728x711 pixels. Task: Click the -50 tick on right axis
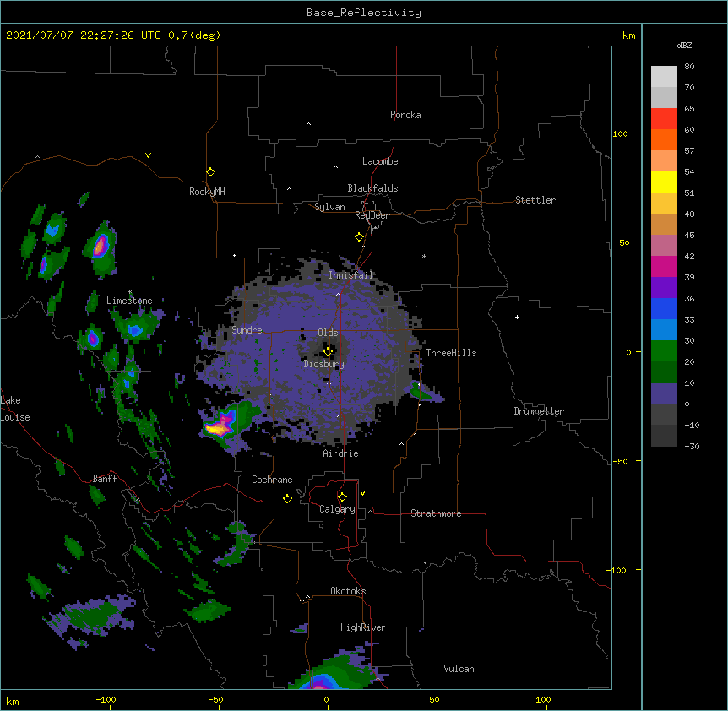click(x=620, y=461)
